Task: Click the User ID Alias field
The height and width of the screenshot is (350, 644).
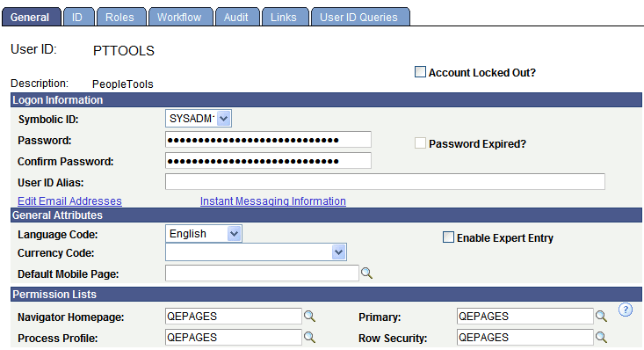Action: (385, 182)
